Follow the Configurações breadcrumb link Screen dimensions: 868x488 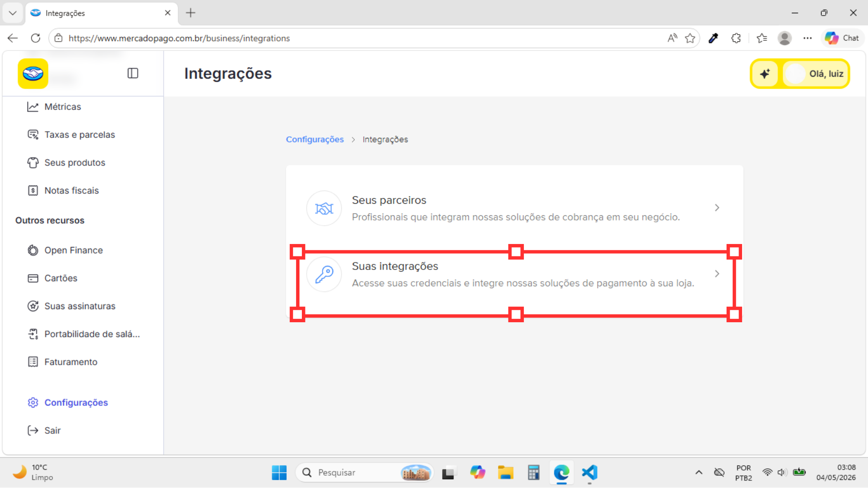tap(315, 139)
